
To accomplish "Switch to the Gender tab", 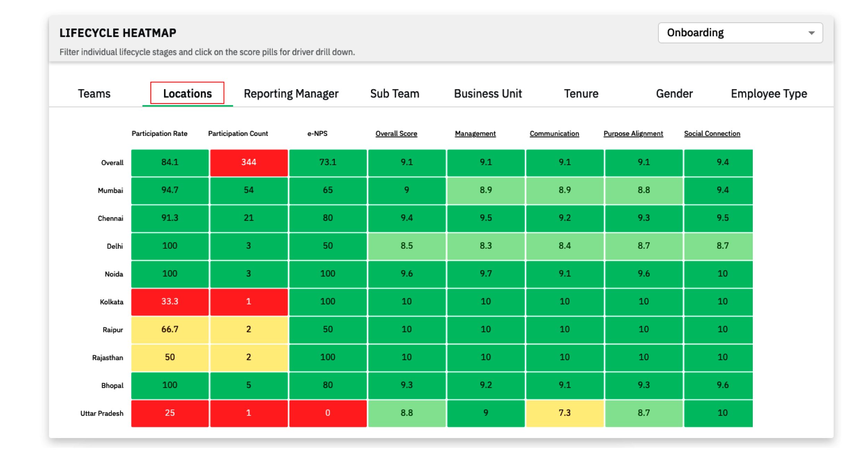I will coord(674,94).
